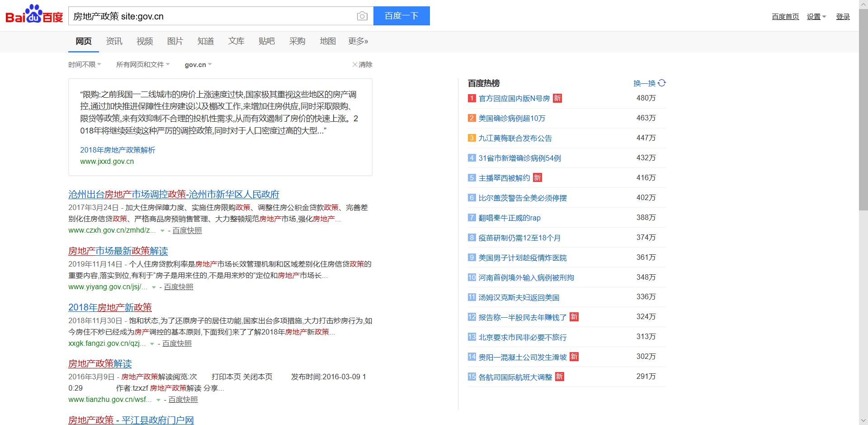Open 更多» for more search categories
The image size is (868, 425).
click(x=359, y=41)
